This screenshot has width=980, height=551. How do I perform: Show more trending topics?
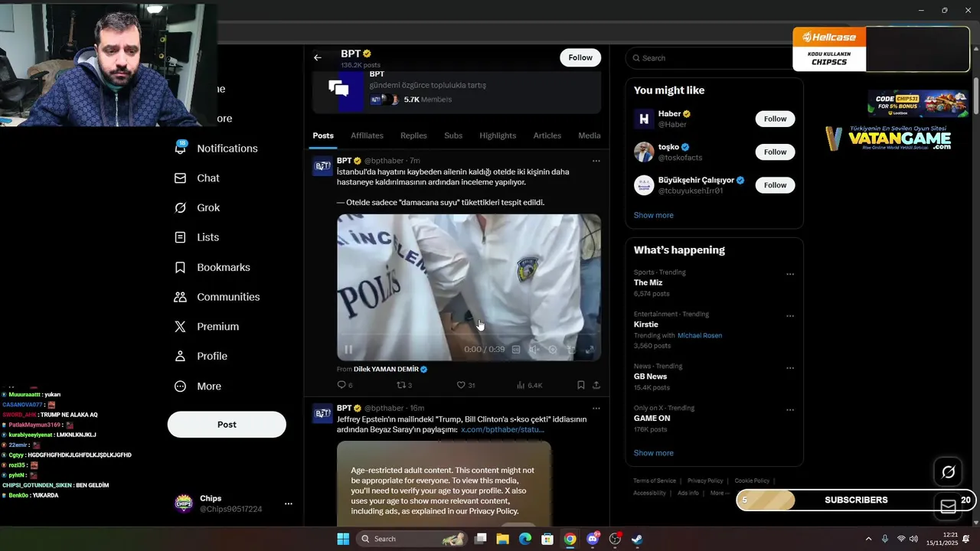pos(654,453)
